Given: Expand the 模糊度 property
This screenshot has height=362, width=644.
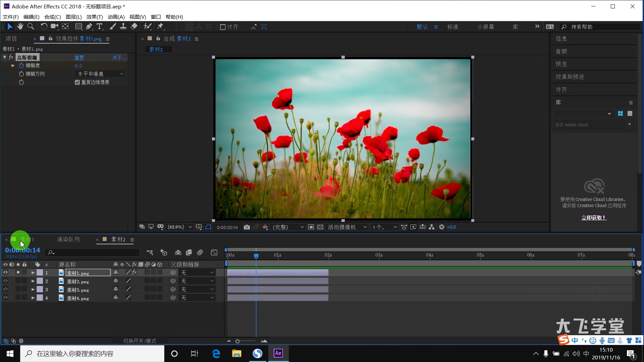Looking at the screenshot, I should coord(13,65).
